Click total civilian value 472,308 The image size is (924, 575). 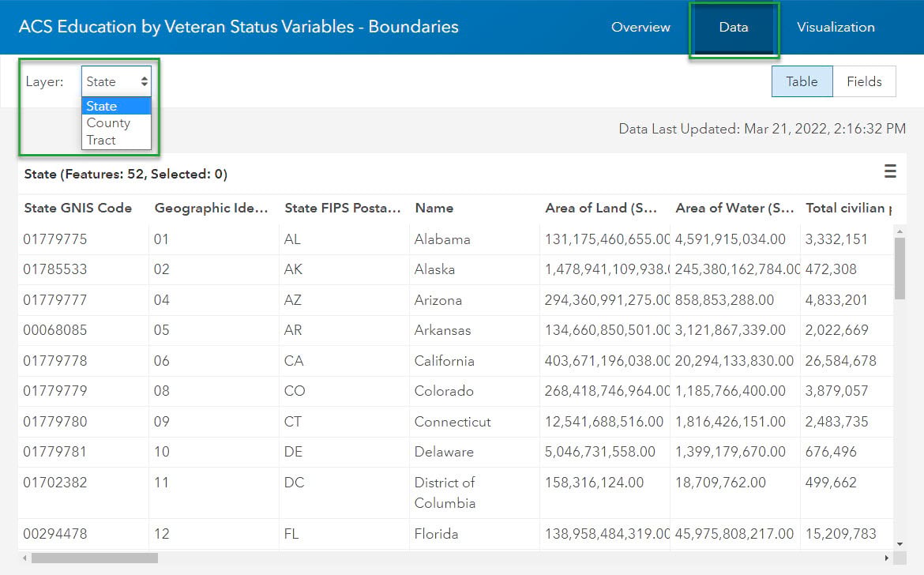click(x=831, y=269)
